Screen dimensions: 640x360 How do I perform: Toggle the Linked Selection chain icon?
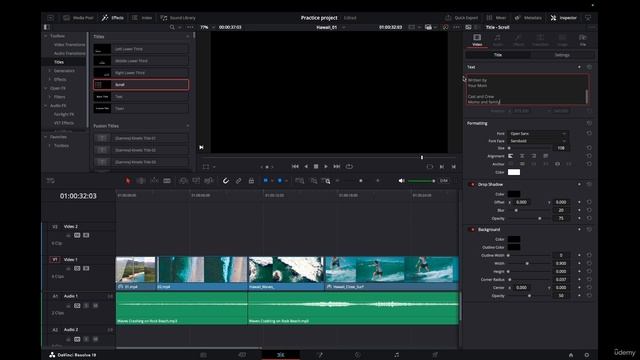(238, 180)
